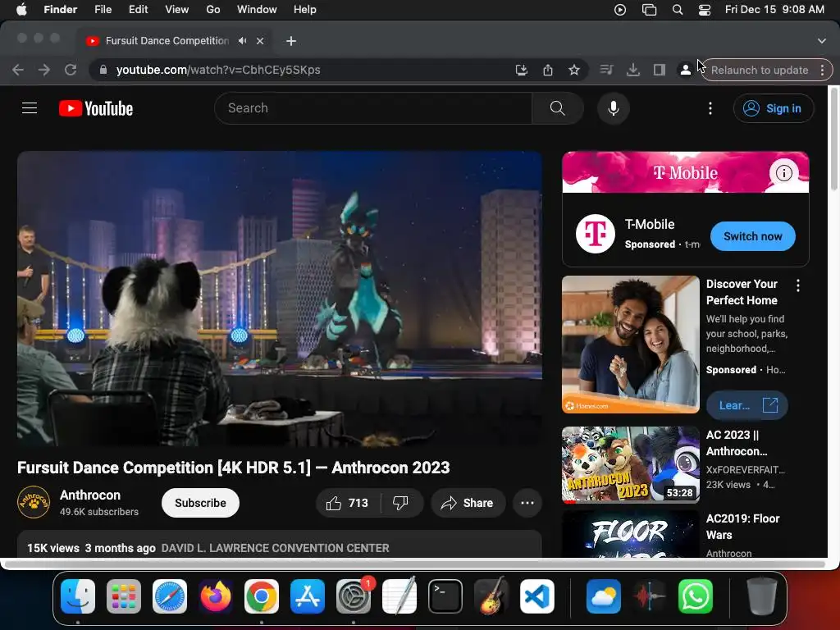Like the video with thumbs-up 713

pos(348,503)
